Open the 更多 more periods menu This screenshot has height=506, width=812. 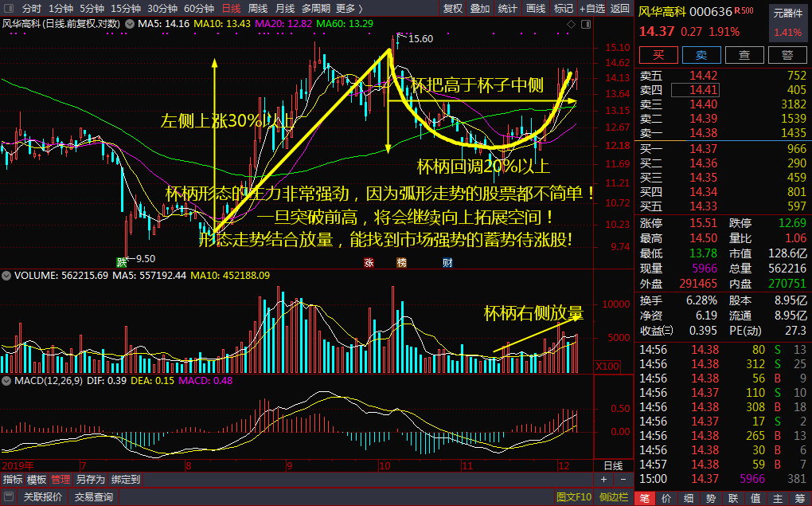pos(349,8)
